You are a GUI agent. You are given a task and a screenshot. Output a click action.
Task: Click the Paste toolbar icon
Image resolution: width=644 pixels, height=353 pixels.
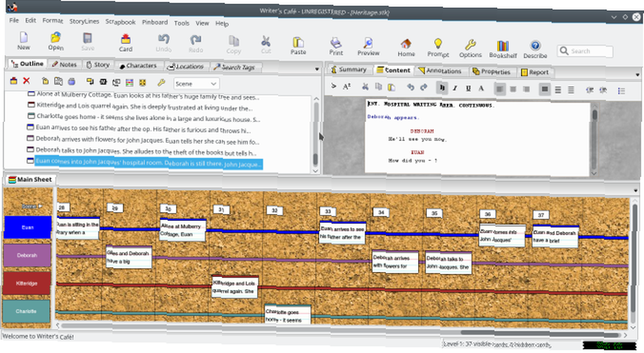coord(298,46)
